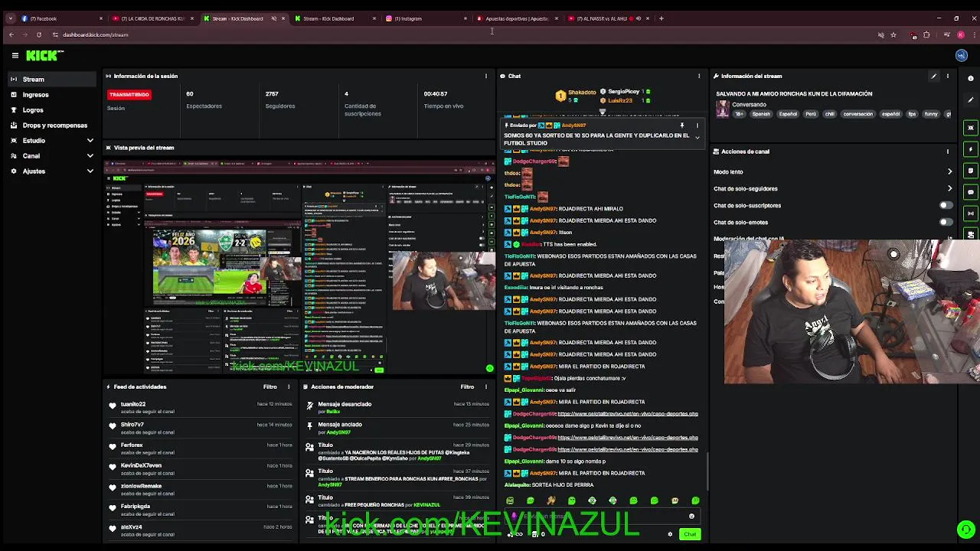Image resolution: width=980 pixels, height=551 pixels.
Task: Select Stream in left sidebar
Action: click(x=52, y=79)
